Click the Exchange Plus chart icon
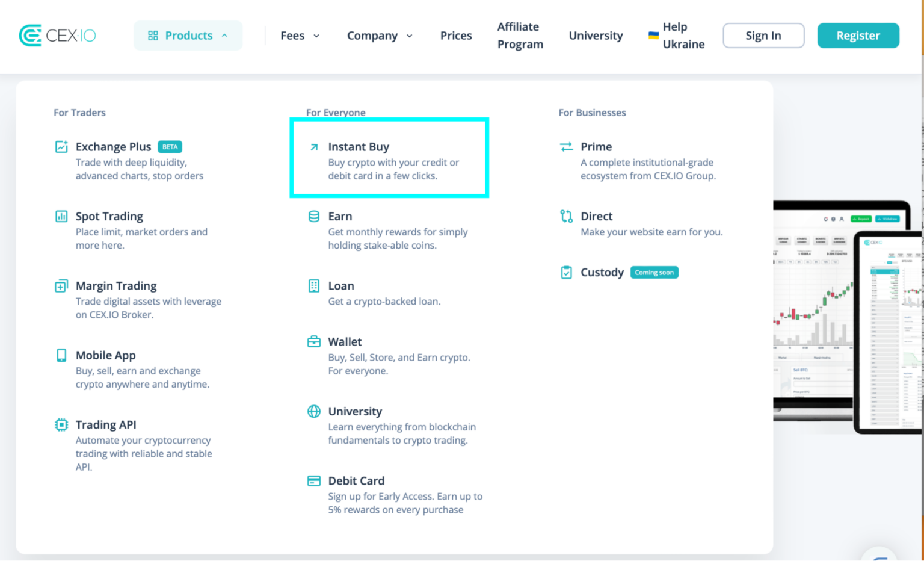 (x=61, y=146)
